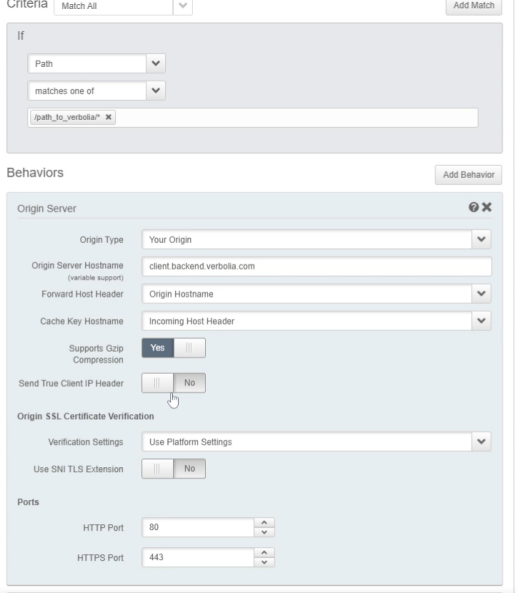Open Verification Settings dropdown
The height and width of the screenshot is (593, 516).
[316, 442]
